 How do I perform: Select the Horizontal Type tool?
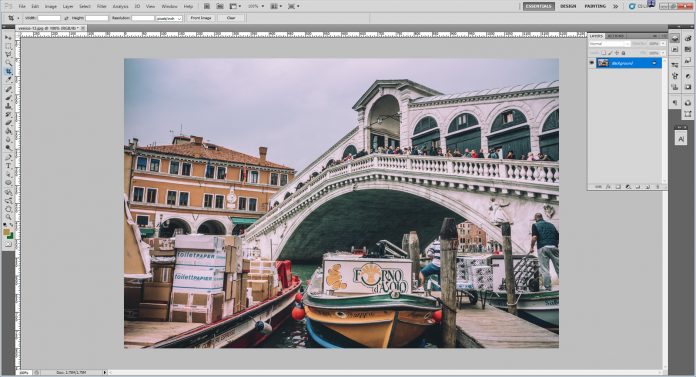(x=8, y=166)
